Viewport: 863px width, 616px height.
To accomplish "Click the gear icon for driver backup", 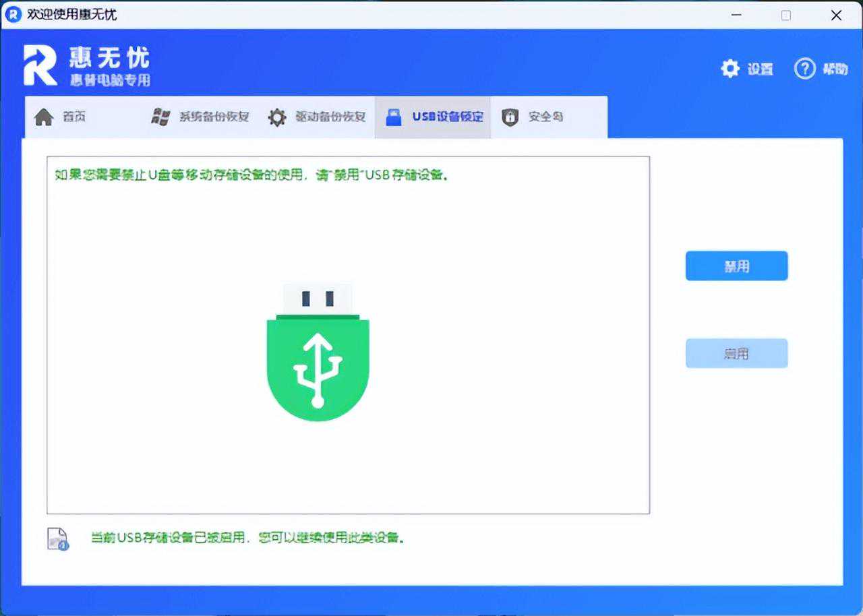I will click(x=277, y=117).
